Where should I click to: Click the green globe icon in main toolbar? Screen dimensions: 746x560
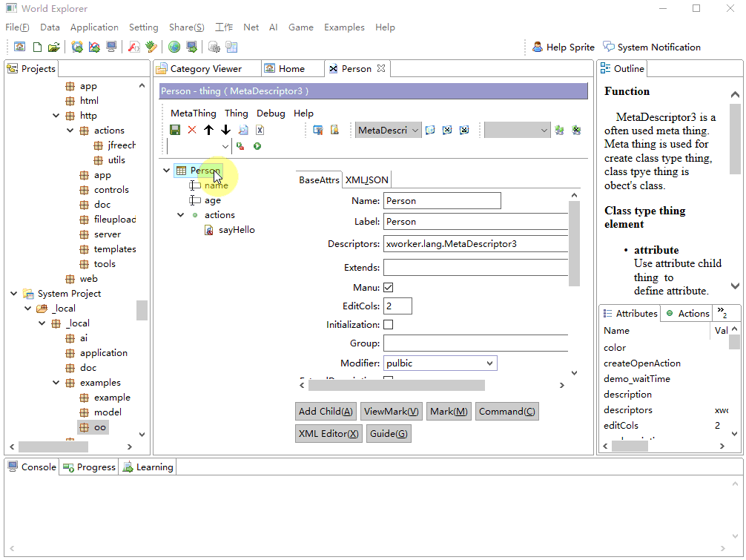point(174,47)
